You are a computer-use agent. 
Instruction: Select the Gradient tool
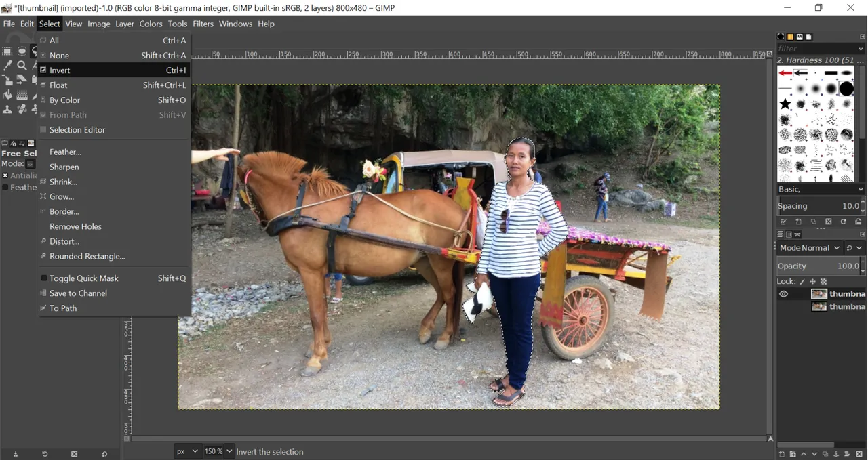[22, 95]
